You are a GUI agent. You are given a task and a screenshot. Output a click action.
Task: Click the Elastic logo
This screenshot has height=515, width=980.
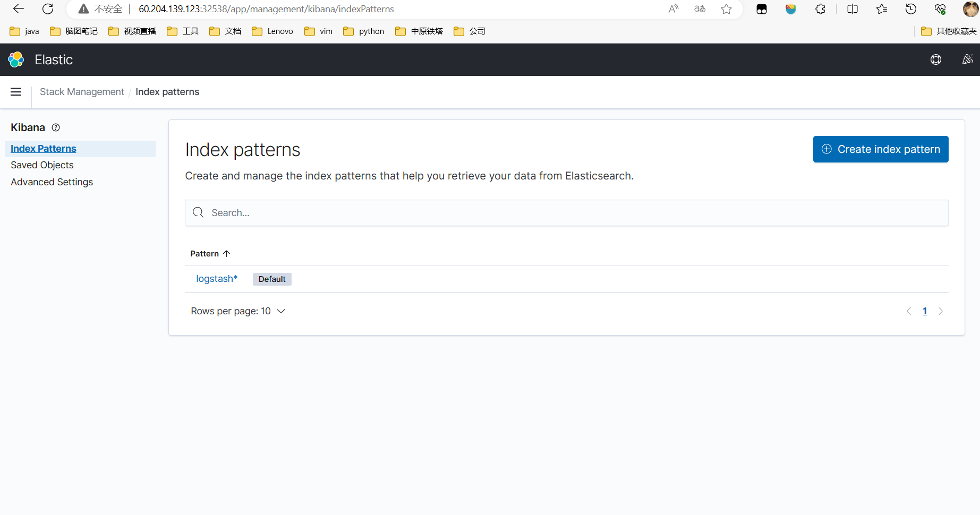[x=16, y=59]
